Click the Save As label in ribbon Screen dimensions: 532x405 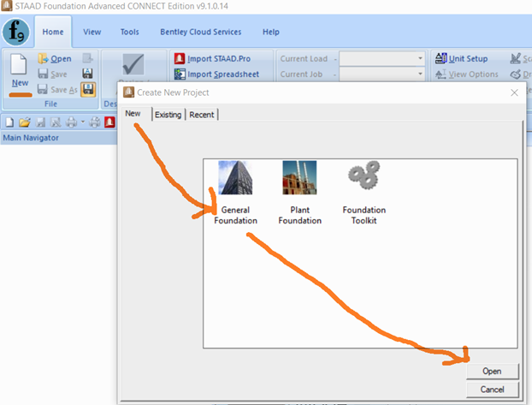[64, 90]
